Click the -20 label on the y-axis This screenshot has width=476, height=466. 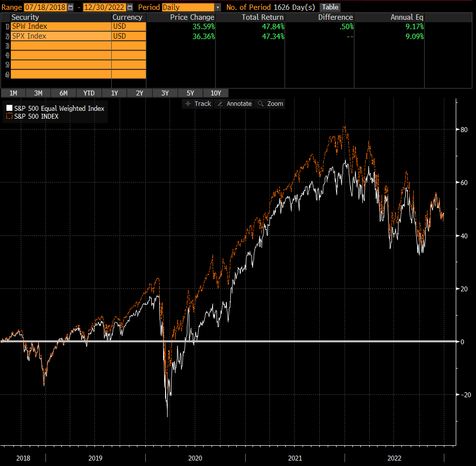(466, 395)
